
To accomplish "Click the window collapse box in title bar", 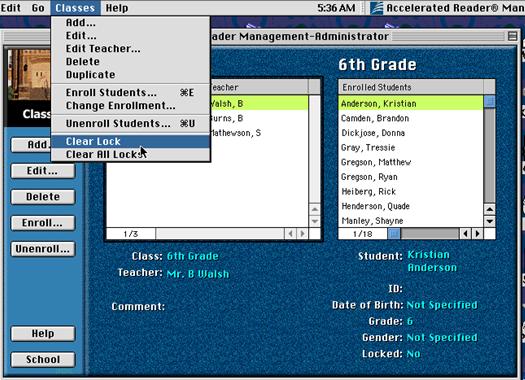I will 512,36.
